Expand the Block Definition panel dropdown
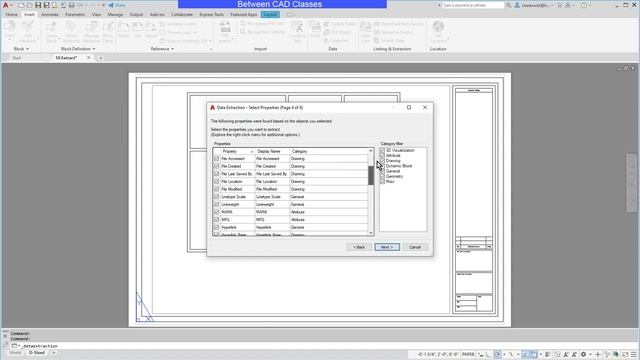 [x=78, y=49]
